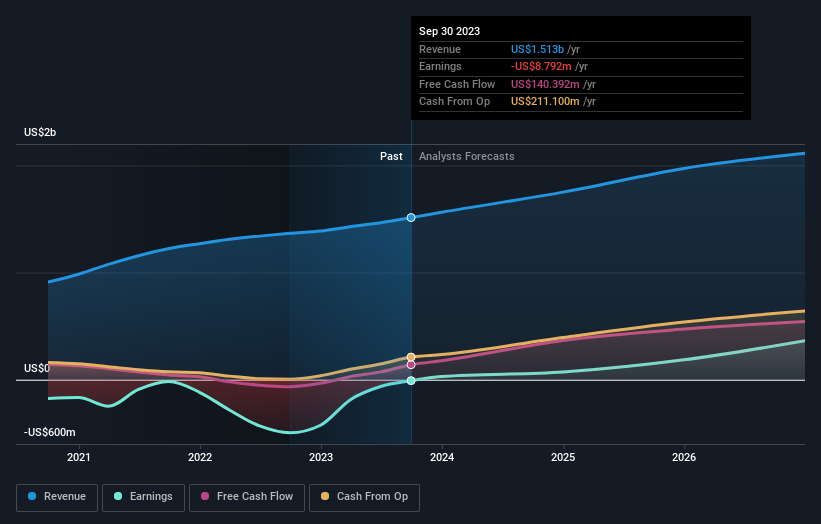
Task: Click the 2022 x-axis label
Action: coord(200,458)
